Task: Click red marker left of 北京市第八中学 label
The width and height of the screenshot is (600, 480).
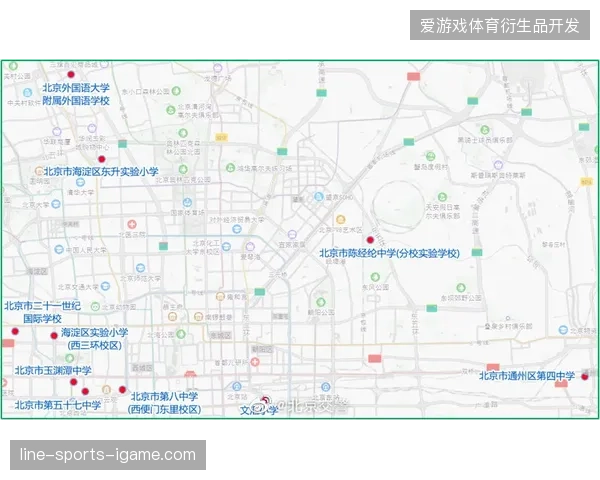Action: [x=122, y=390]
